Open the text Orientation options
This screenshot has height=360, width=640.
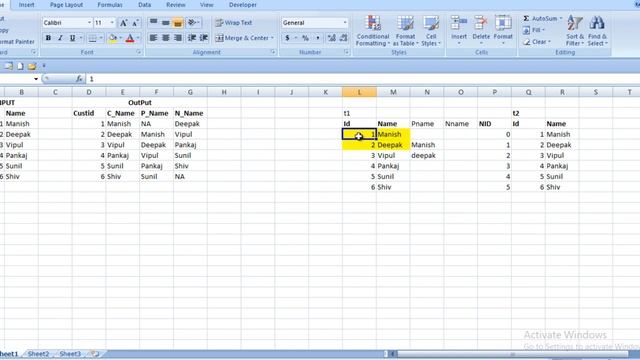tap(193, 22)
